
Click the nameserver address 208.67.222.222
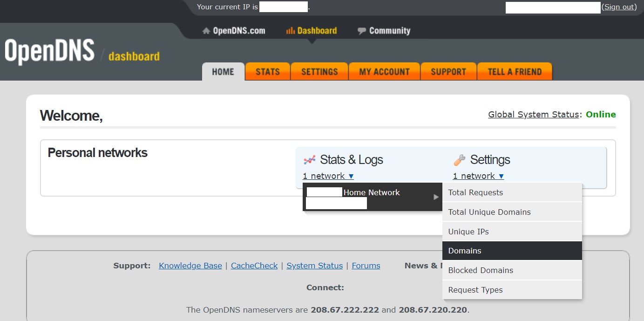coord(345,310)
